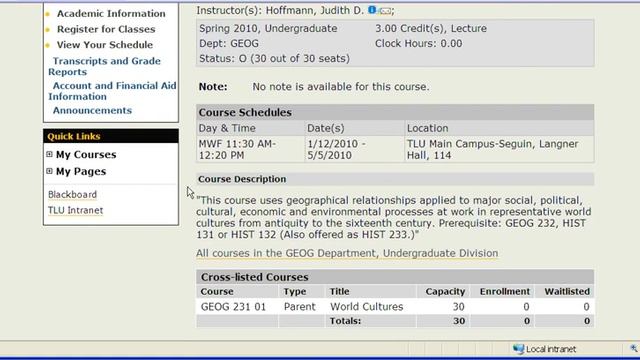Click the Totals: row label

[x=345, y=321]
